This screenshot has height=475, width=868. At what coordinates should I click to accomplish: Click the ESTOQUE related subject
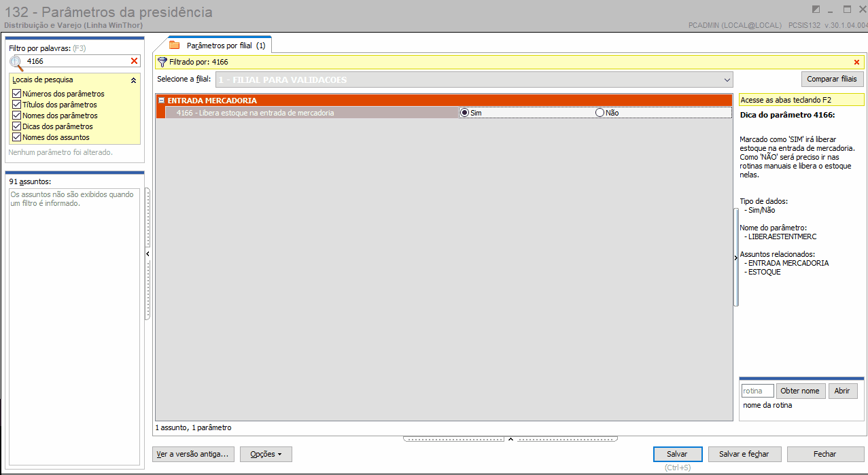tap(764, 272)
